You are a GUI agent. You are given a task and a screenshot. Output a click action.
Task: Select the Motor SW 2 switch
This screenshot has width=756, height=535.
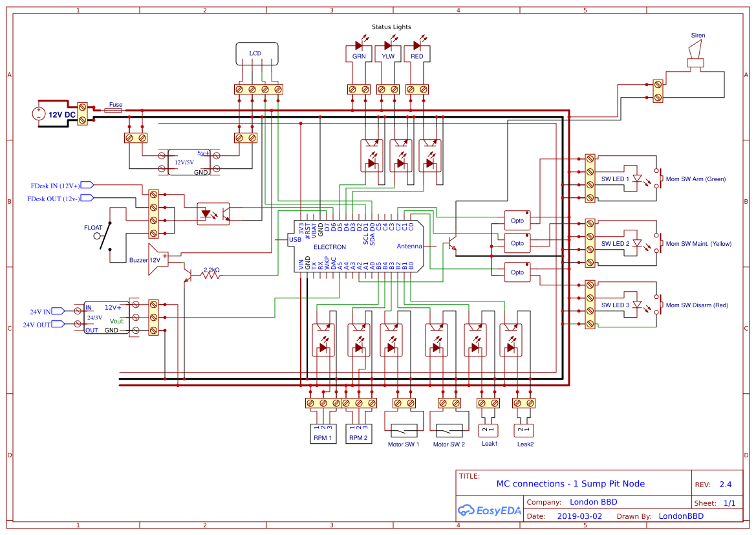[x=449, y=430]
